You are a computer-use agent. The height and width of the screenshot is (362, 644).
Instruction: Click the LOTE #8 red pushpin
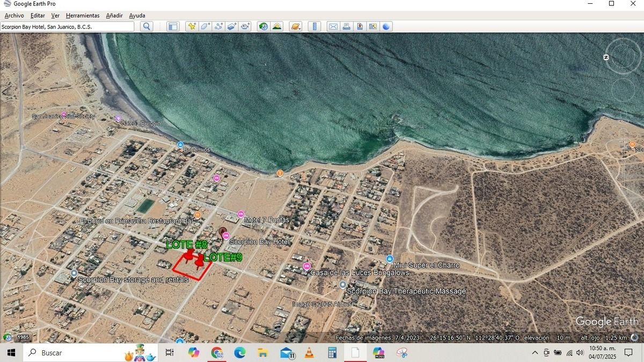[x=188, y=255]
